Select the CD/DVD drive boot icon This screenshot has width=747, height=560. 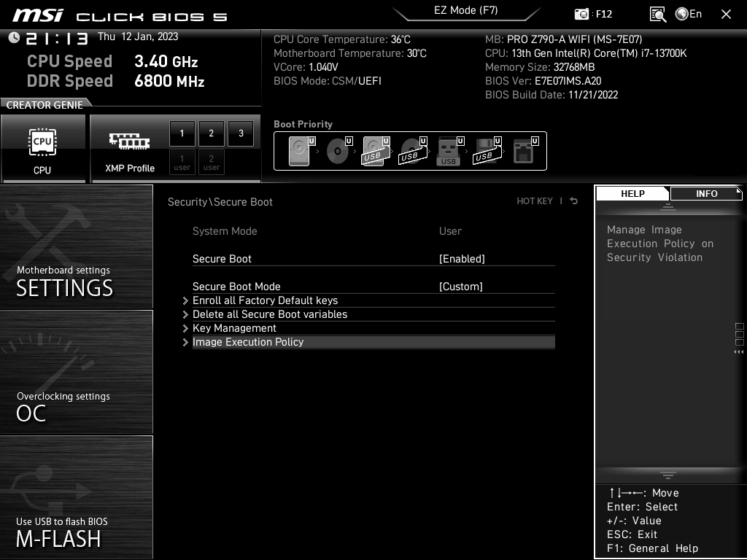coord(336,150)
